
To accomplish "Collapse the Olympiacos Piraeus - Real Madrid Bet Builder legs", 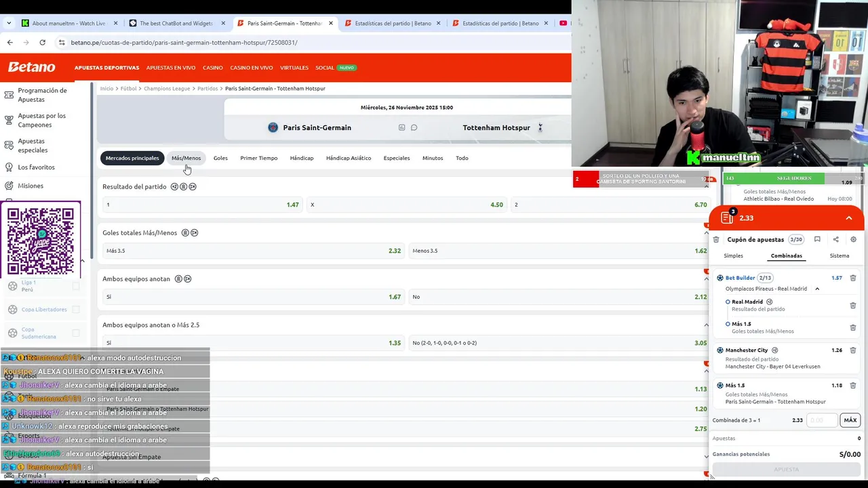I will [817, 289].
